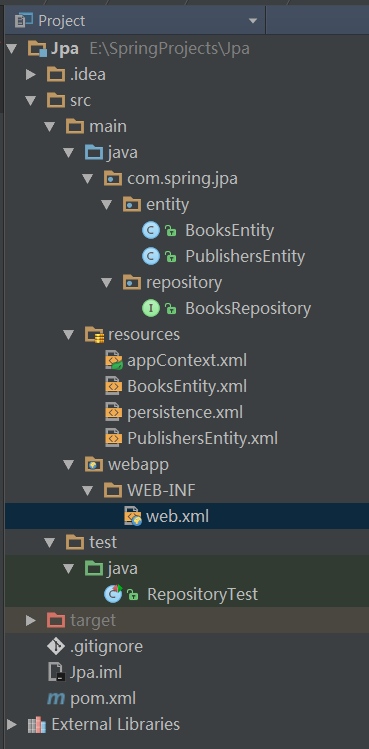Collapse the main java source folder arrow
369x749 pixels.
click(x=69, y=152)
